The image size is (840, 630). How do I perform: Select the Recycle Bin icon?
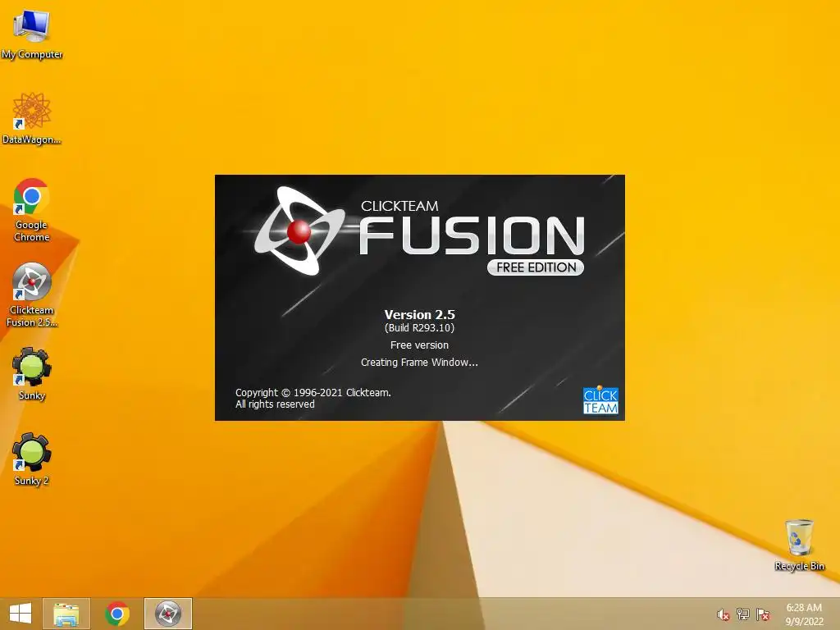(799, 545)
